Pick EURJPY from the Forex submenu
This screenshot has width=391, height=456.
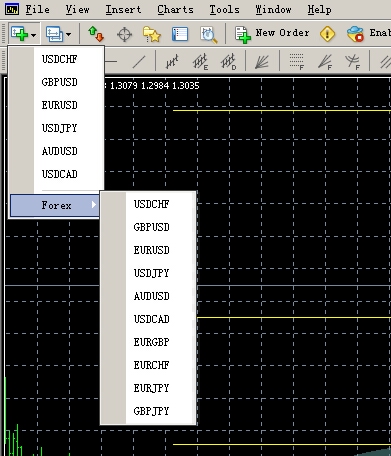pos(151,388)
